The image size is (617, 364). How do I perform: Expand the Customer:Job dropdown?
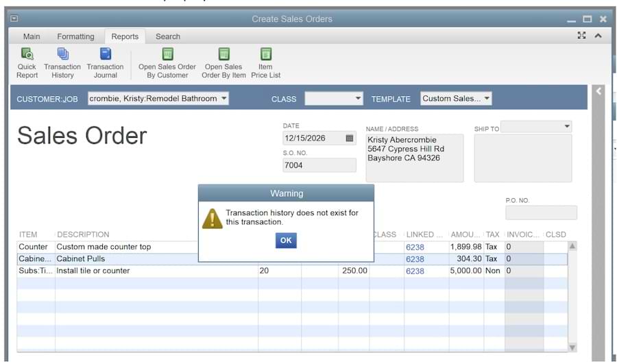pos(223,99)
